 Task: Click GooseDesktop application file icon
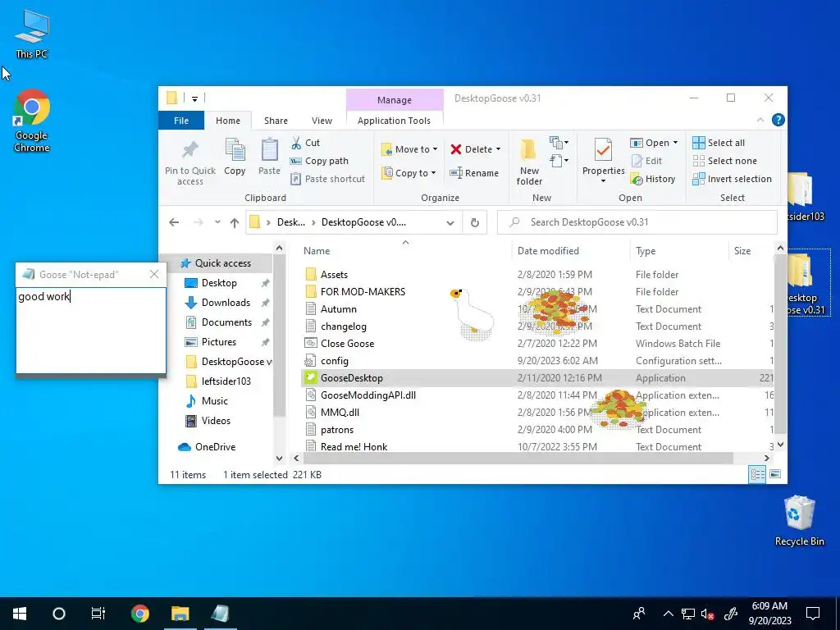point(310,377)
